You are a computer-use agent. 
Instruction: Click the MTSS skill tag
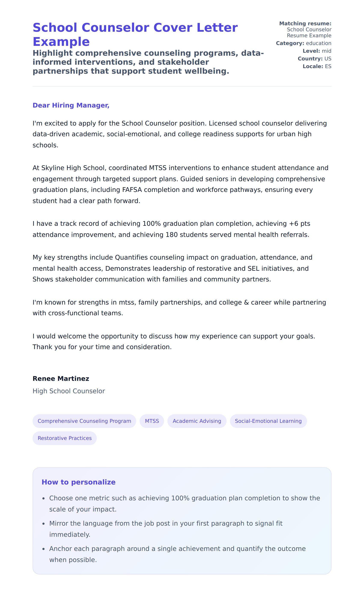tap(152, 421)
